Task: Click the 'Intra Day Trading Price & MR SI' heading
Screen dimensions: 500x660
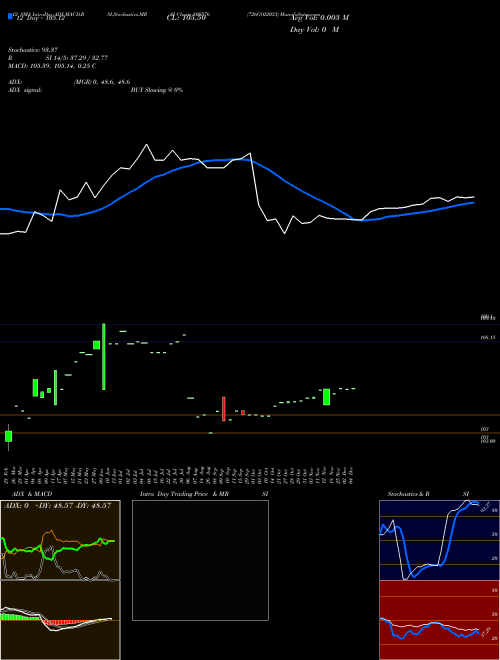Action: 204,494
